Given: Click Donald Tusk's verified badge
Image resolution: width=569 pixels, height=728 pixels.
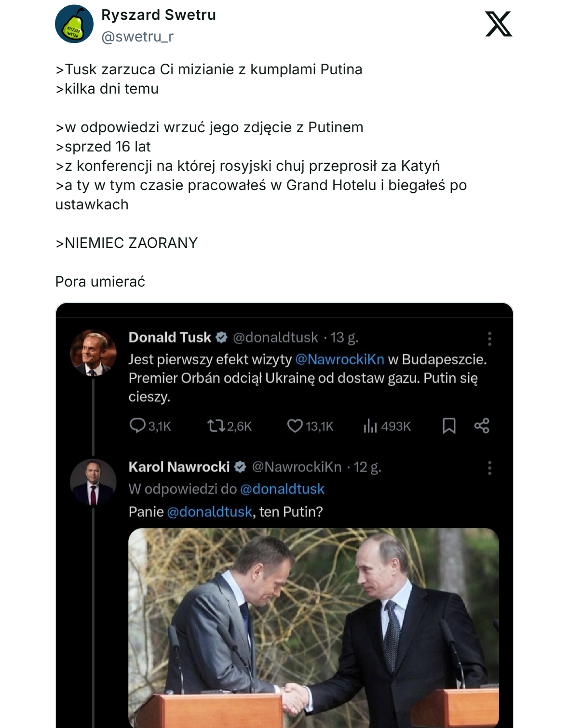Looking at the screenshot, I should (x=221, y=337).
